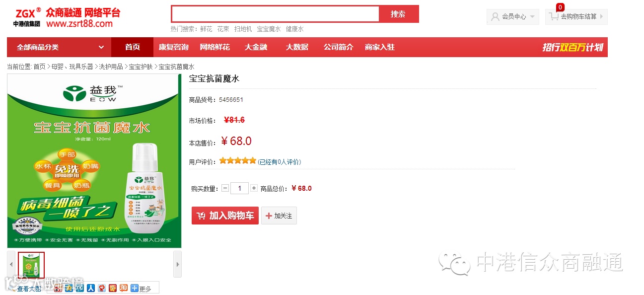
Task: Click the www.zsrt88.com site URL text
Action: point(79,24)
